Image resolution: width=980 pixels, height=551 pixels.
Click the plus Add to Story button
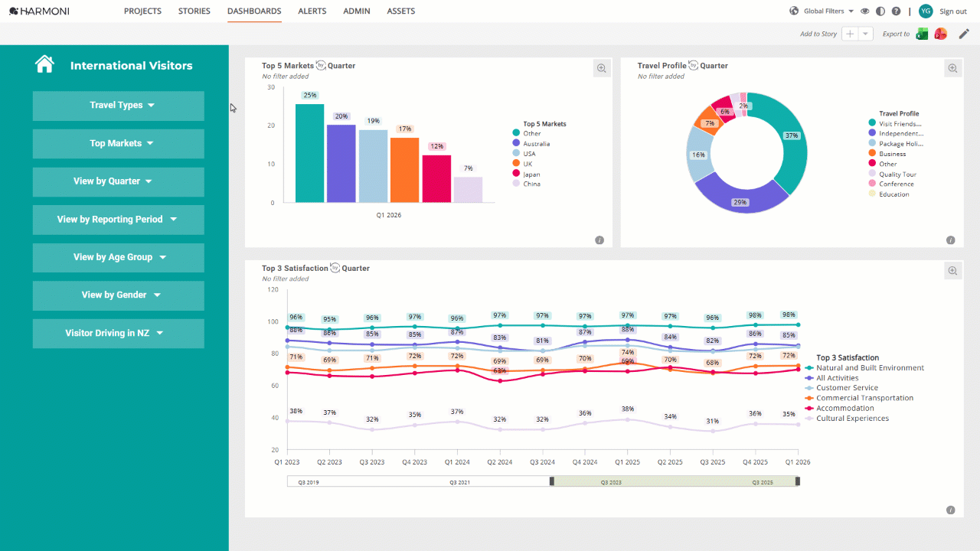850,34
